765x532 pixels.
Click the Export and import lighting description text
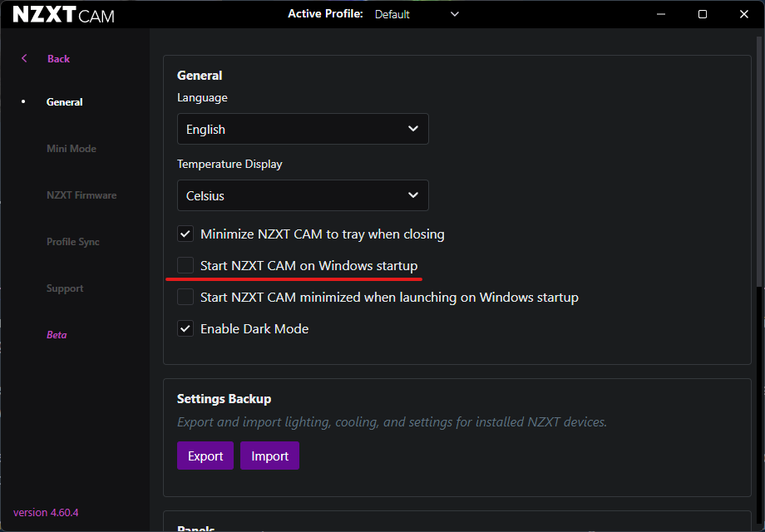[x=392, y=421]
